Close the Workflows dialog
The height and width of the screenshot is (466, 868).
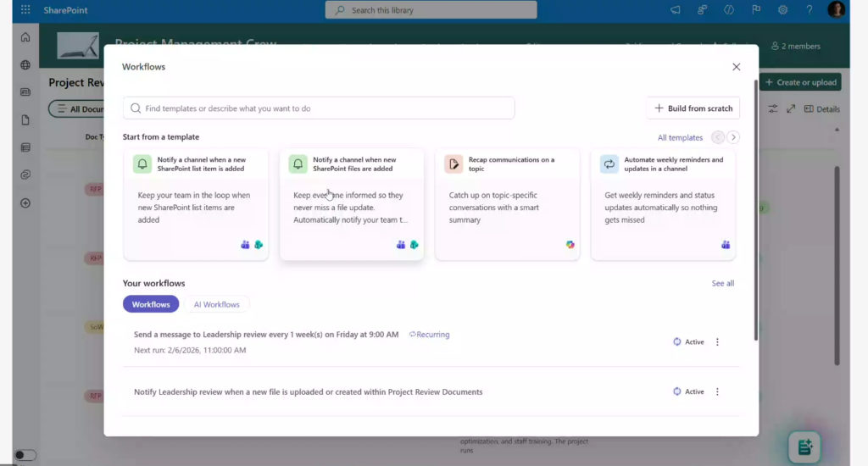point(736,67)
